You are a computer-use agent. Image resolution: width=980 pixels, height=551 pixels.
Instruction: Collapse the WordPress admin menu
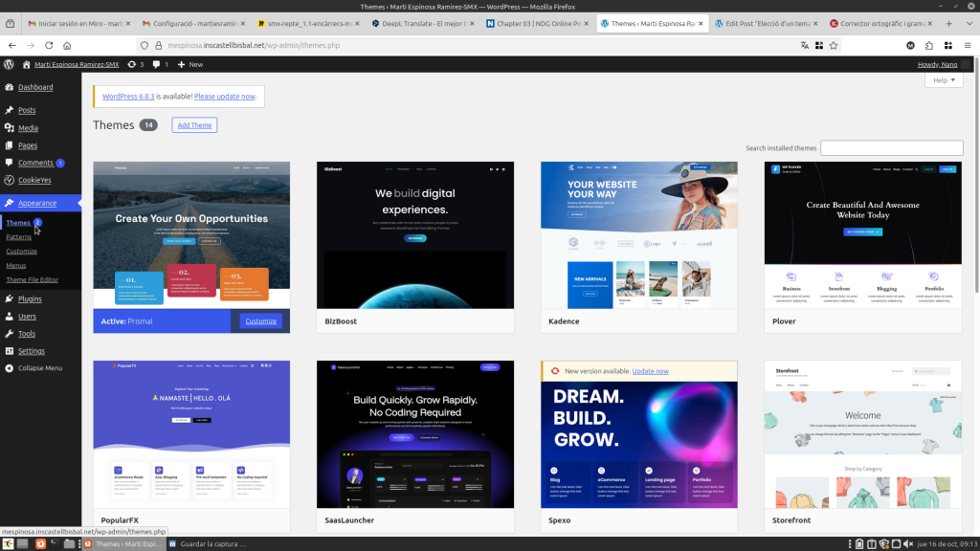[x=39, y=367]
